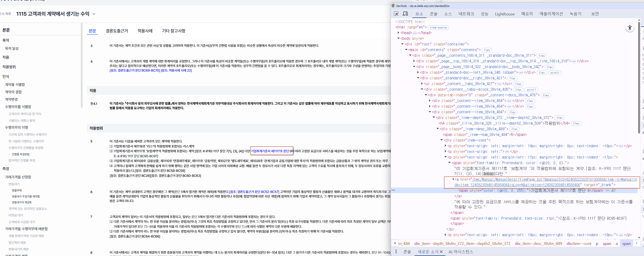Open the 녹음기 DevTools tab

click(x=575, y=14)
